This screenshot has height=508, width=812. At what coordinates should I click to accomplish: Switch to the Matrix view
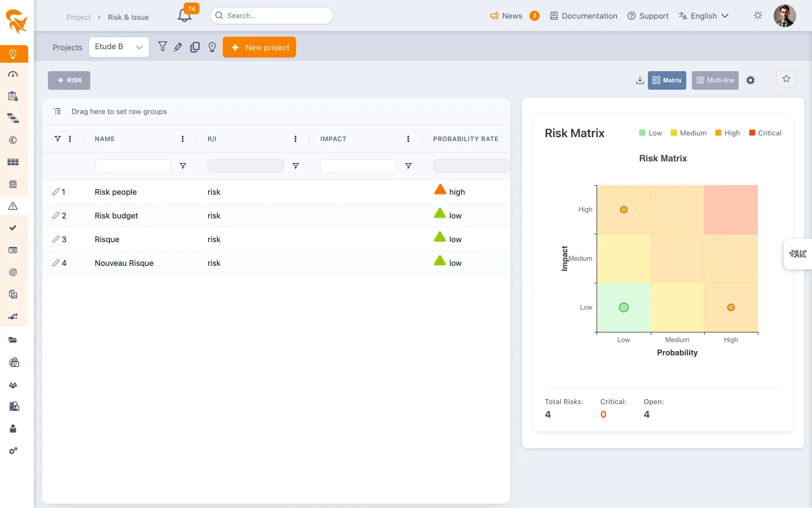click(x=667, y=80)
